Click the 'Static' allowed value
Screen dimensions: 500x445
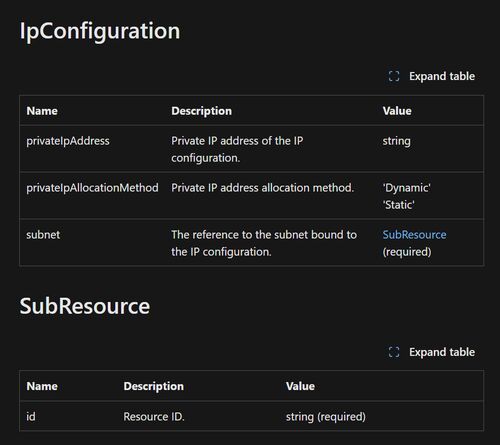coord(399,205)
